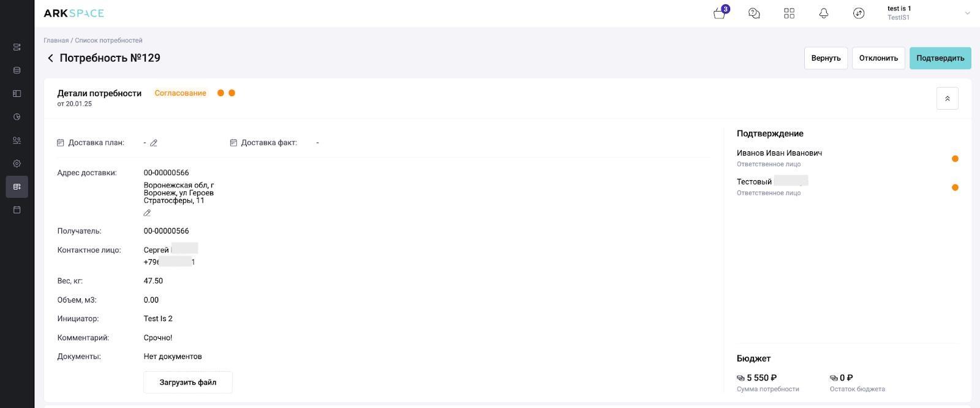The height and width of the screenshot is (408, 980).
Task: Edit the delivery address pencil icon
Action: 147,213
